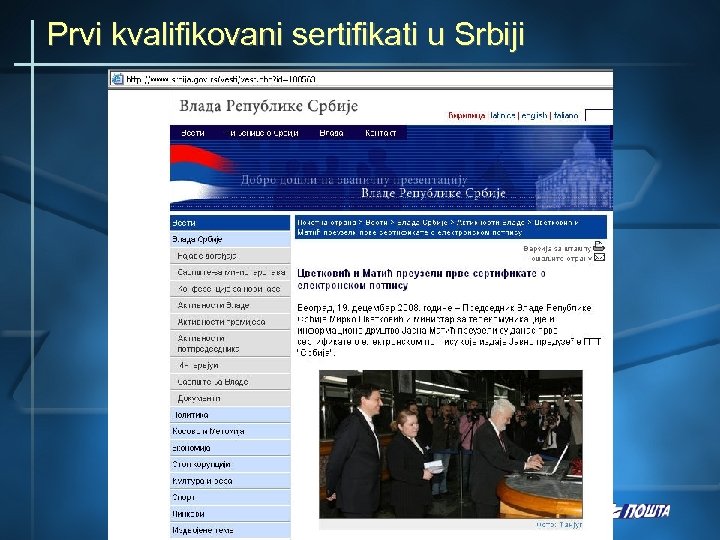Click Почетна страна in the breadcrumb
This screenshot has height=540, width=720.
(x=326, y=223)
